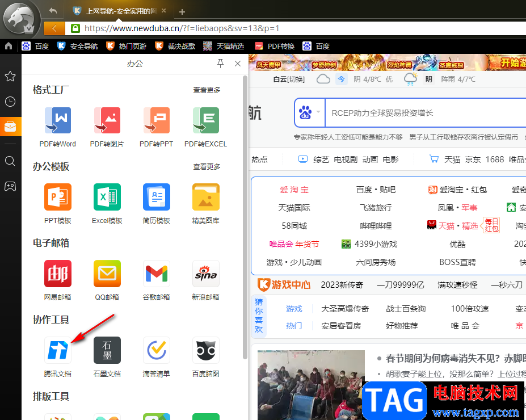Select office briefcase sidebar icon
526x420 pixels.
point(10,127)
